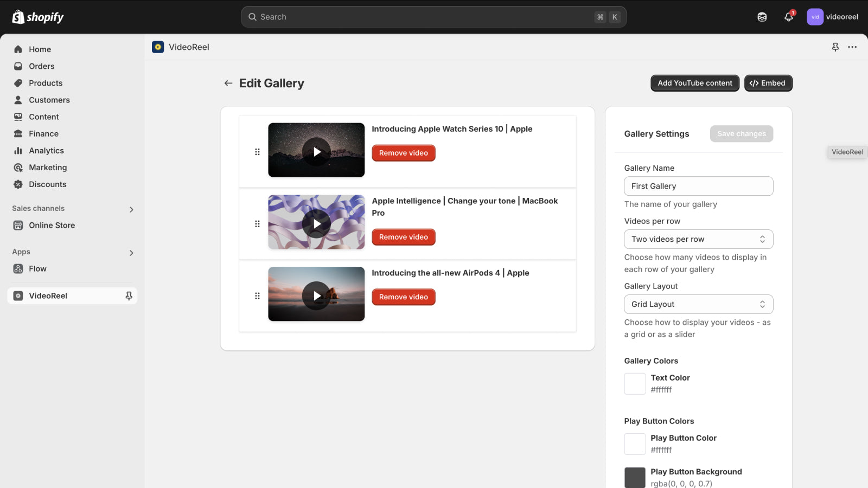Switch to the Online Store channel
This screenshot has width=868, height=488.
pyautogui.click(x=52, y=225)
